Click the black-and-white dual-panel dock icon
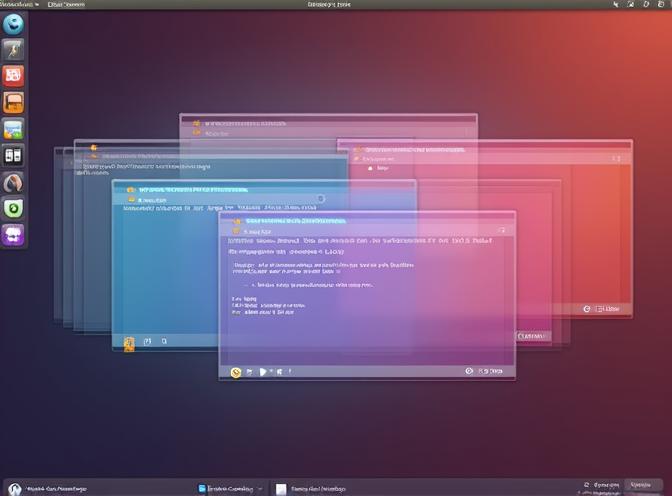 pyautogui.click(x=15, y=155)
